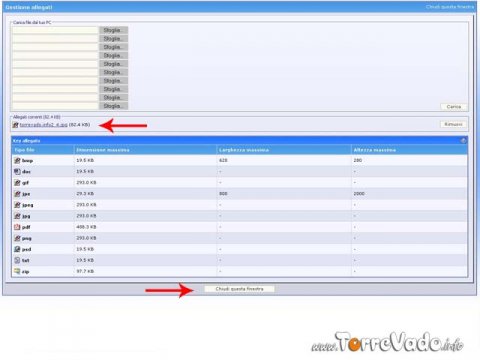Click the jpg file type icon

[x=17, y=216]
